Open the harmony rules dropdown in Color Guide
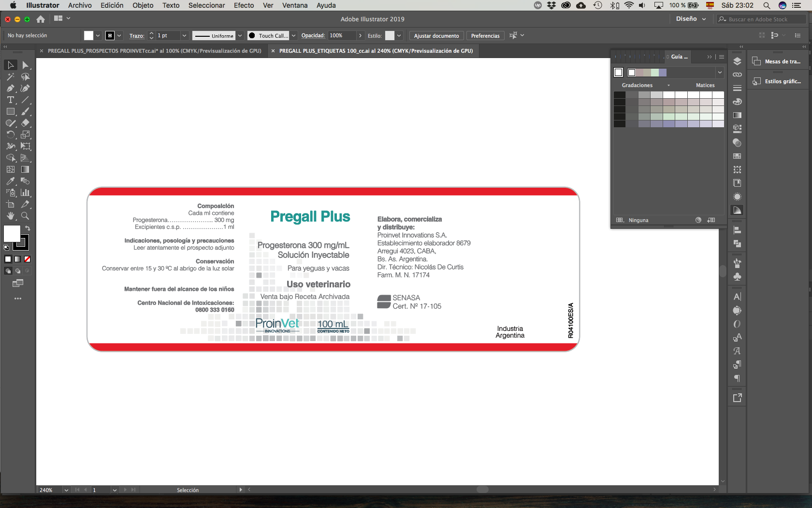 tap(720, 73)
